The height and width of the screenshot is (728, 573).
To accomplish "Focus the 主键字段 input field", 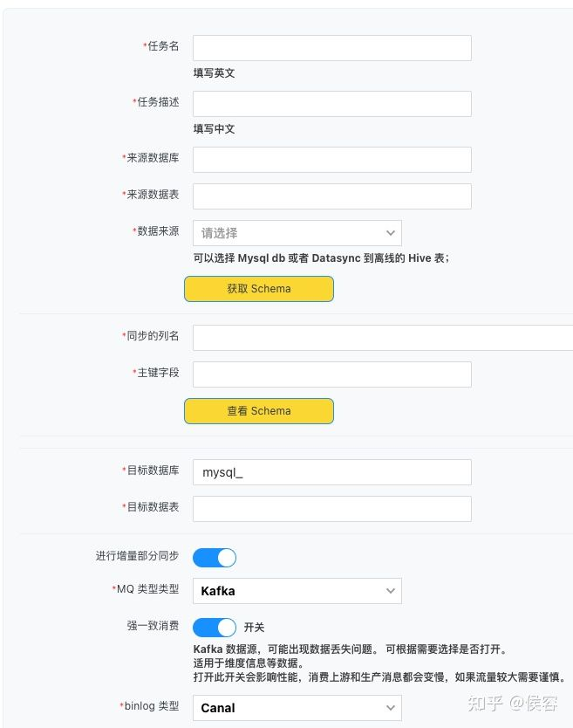I will (x=332, y=374).
